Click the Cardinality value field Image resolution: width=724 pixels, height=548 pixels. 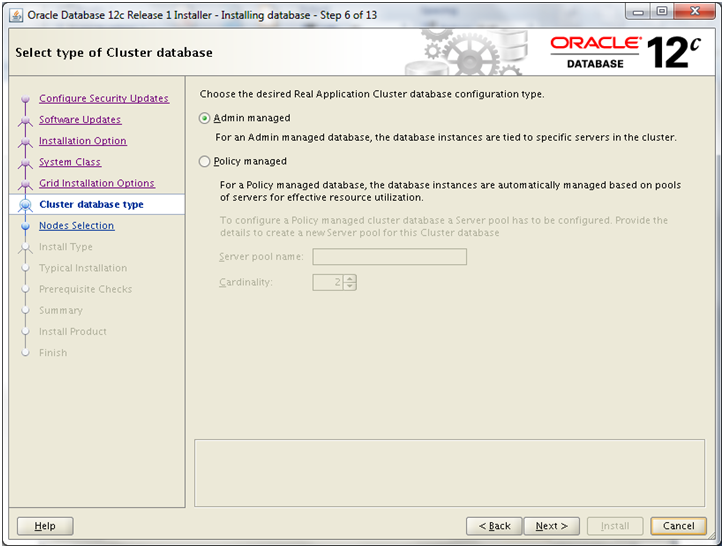point(327,282)
